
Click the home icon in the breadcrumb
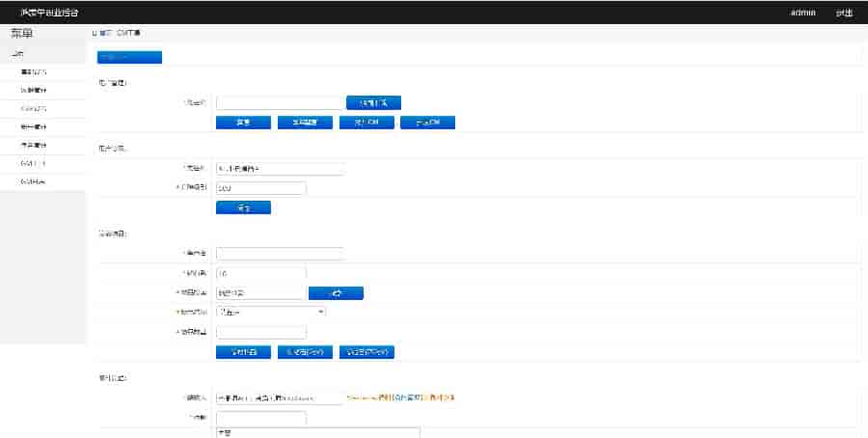95,33
